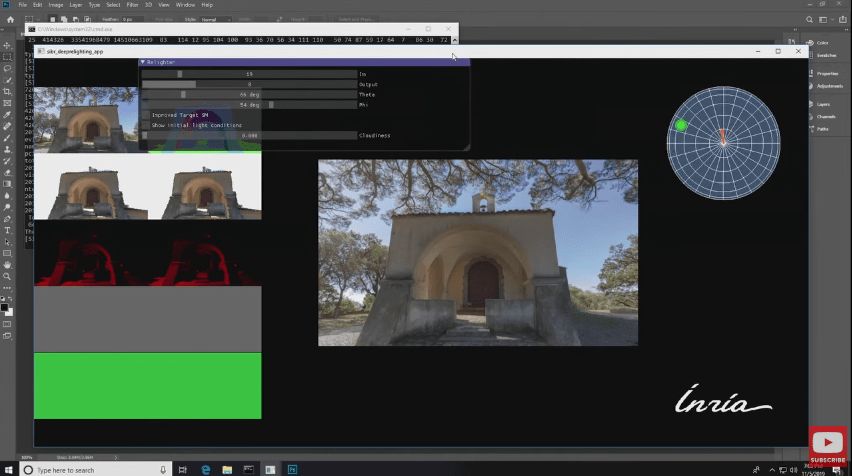The image size is (852, 476).
Task: Collapse the Relighter panel triangle
Action: pos(142,62)
